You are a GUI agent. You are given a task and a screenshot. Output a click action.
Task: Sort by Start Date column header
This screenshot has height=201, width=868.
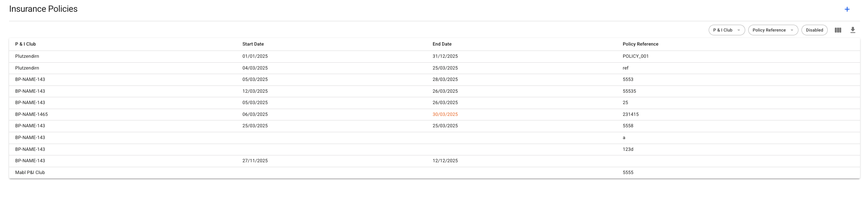tap(253, 44)
